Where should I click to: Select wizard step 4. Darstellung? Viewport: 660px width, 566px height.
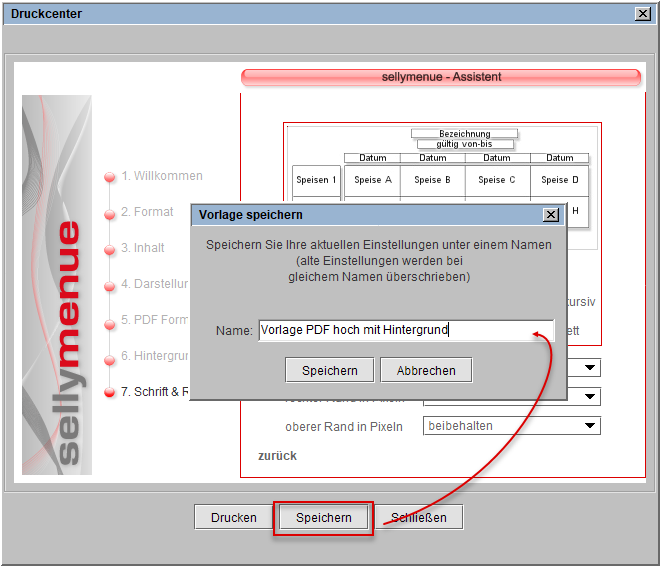pos(155,284)
